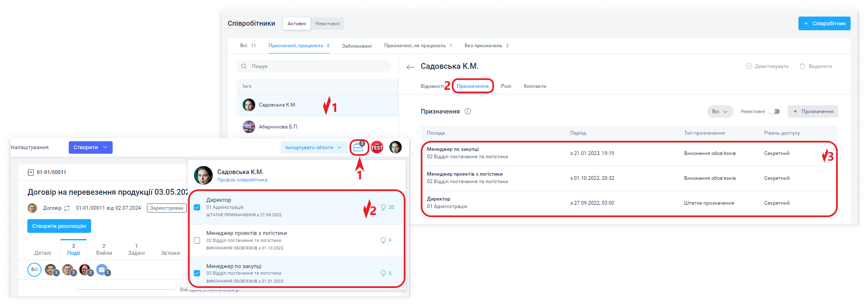
Task: Click the user avatar in top bar
Action: click(395, 147)
